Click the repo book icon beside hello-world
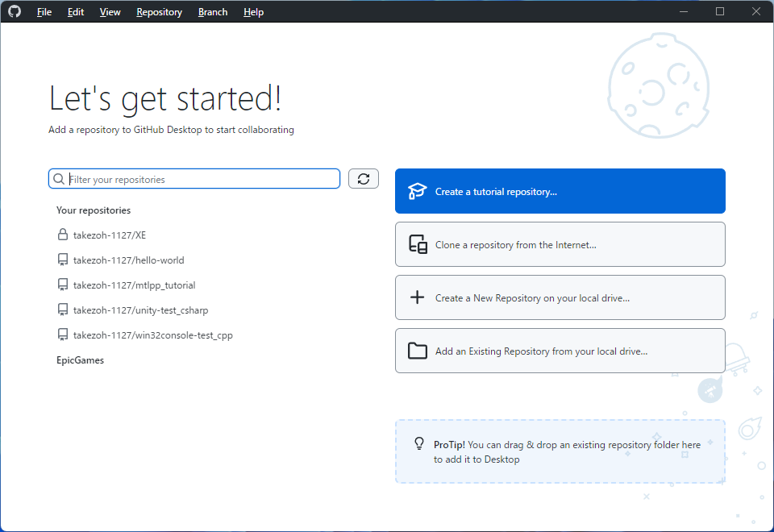This screenshot has height=532, width=774. click(x=61, y=260)
